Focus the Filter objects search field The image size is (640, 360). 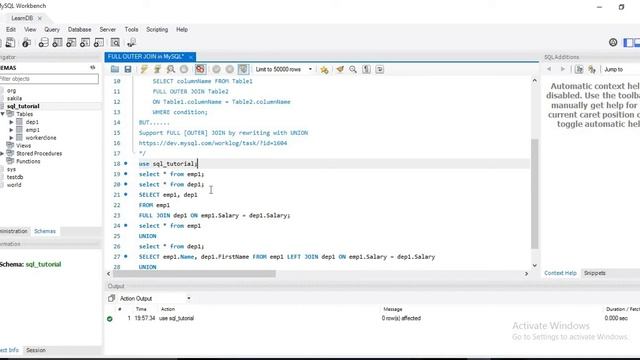click(x=49, y=79)
